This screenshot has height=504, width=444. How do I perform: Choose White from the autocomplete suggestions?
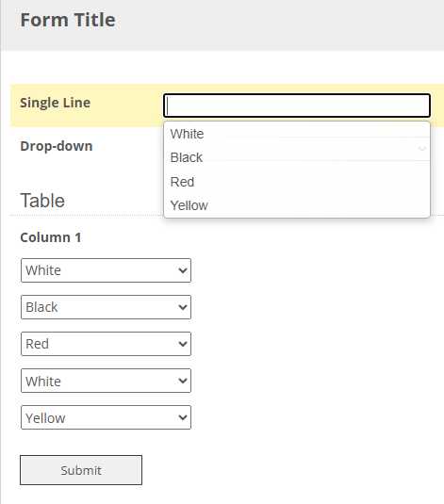[297, 134]
